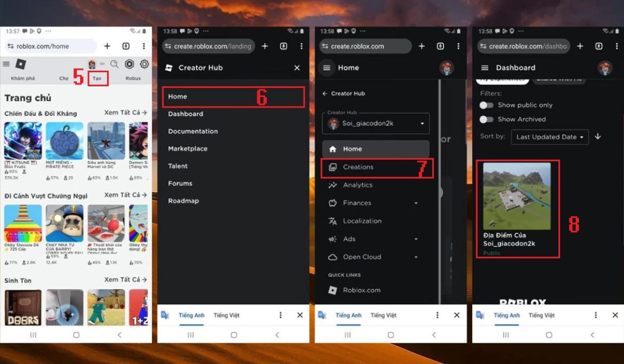
Task: Switch to the Chợ tab
Action: click(63, 79)
